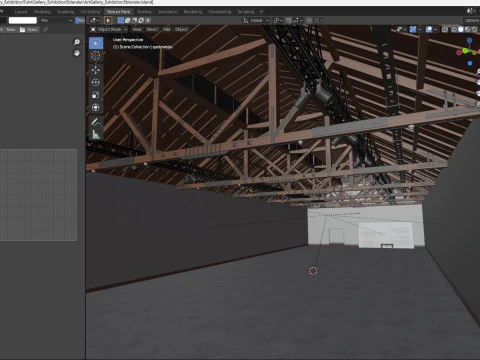Click the Options button at top right
This screenshot has height=360, width=480.
pyautogui.click(x=472, y=21)
